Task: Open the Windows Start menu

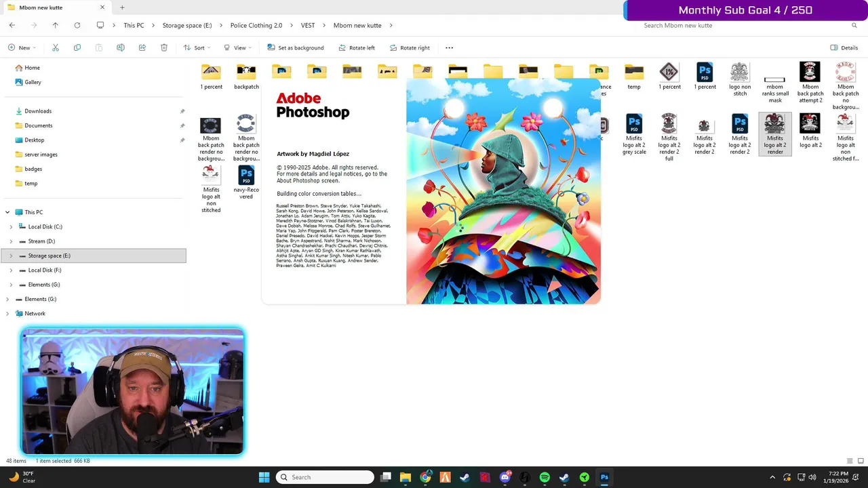Action: pos(264,477)
